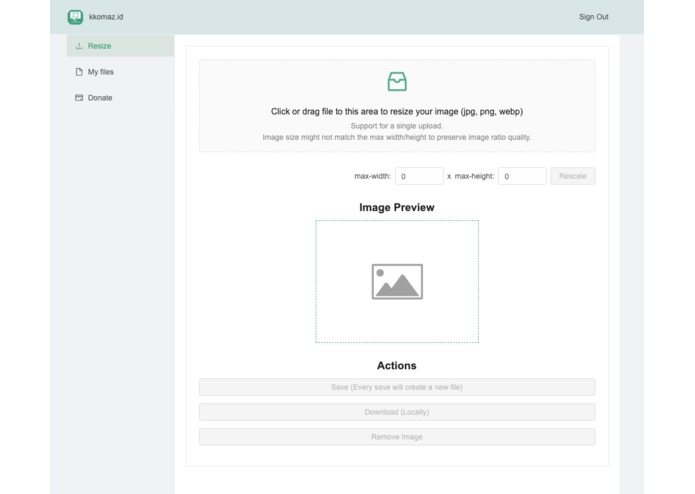Click the max-height label

[474, 176]
